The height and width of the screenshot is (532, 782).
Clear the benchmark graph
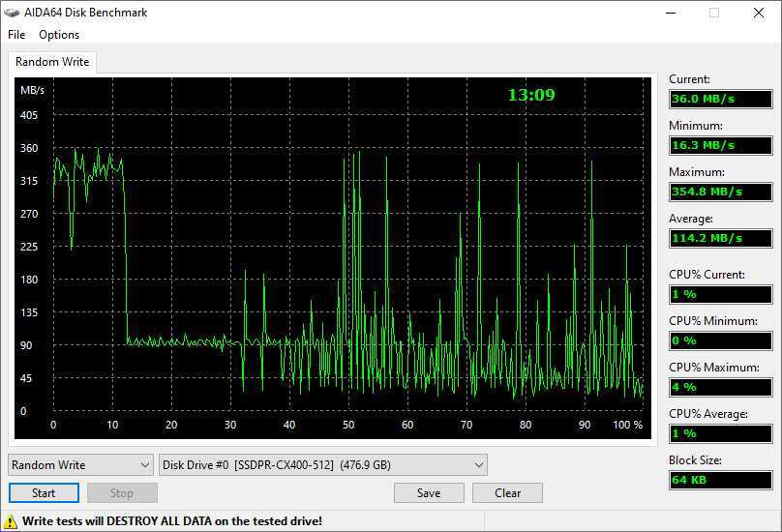508,493
